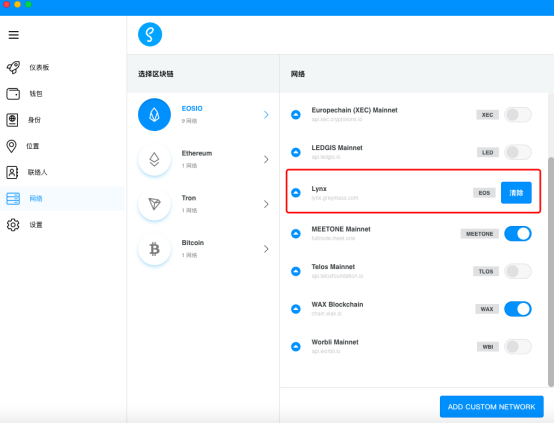The height and width of the screenshot is (423, 554).
Task: Click the EOS tag on Lynx row
Action: tap(484, 193)
